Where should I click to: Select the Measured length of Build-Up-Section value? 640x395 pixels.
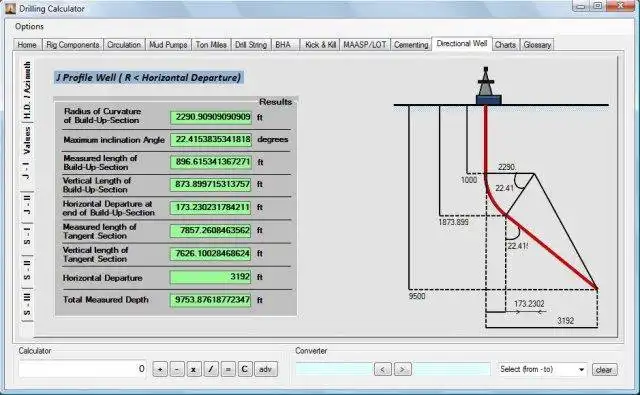click(211, 162)
